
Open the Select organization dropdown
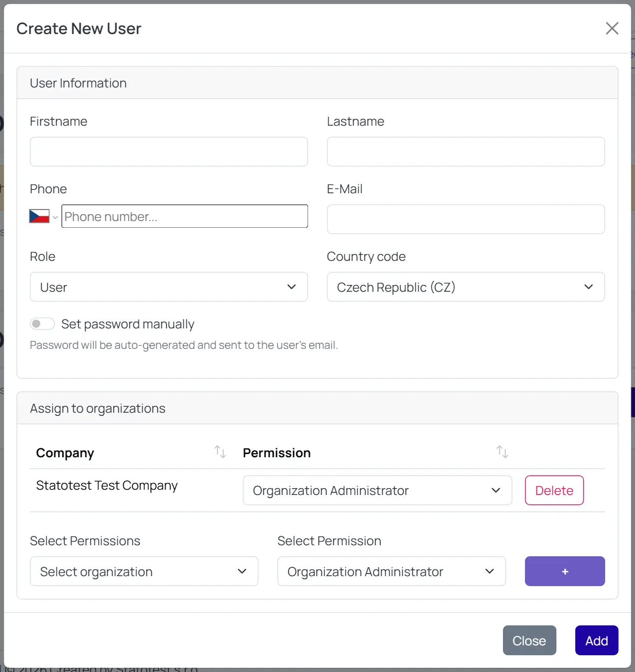144,571
